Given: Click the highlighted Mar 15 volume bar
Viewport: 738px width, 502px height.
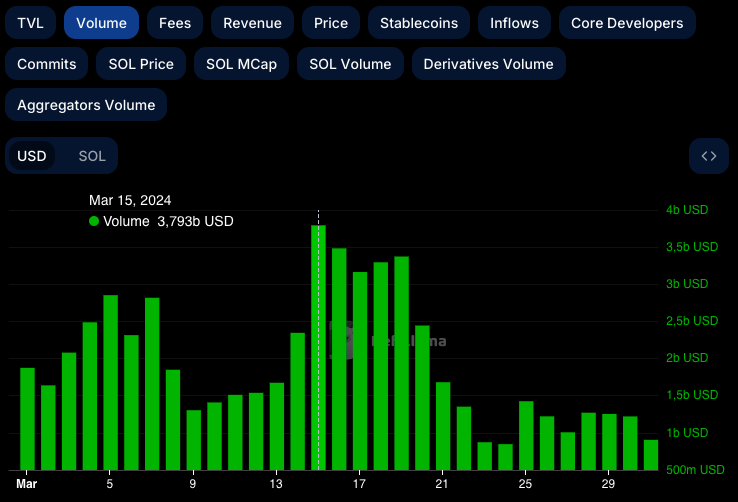Looking at the screenshot, I should (x=318, y=348).
